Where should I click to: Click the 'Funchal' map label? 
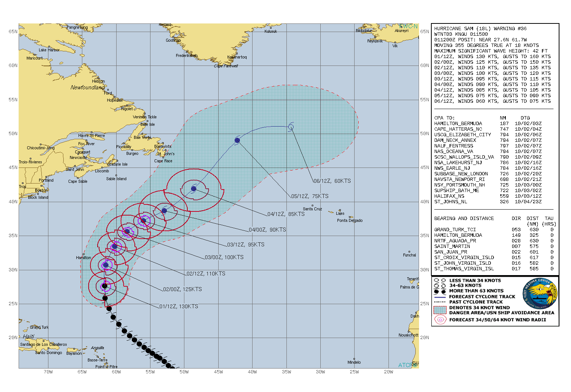tap(409, 255)
